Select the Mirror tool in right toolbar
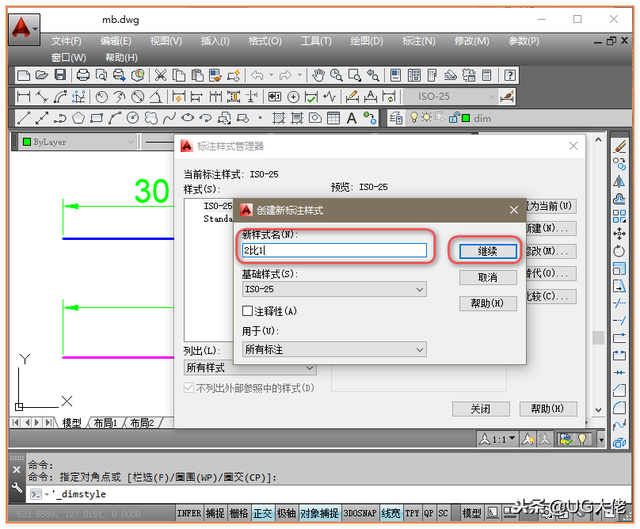 point(619,182)
